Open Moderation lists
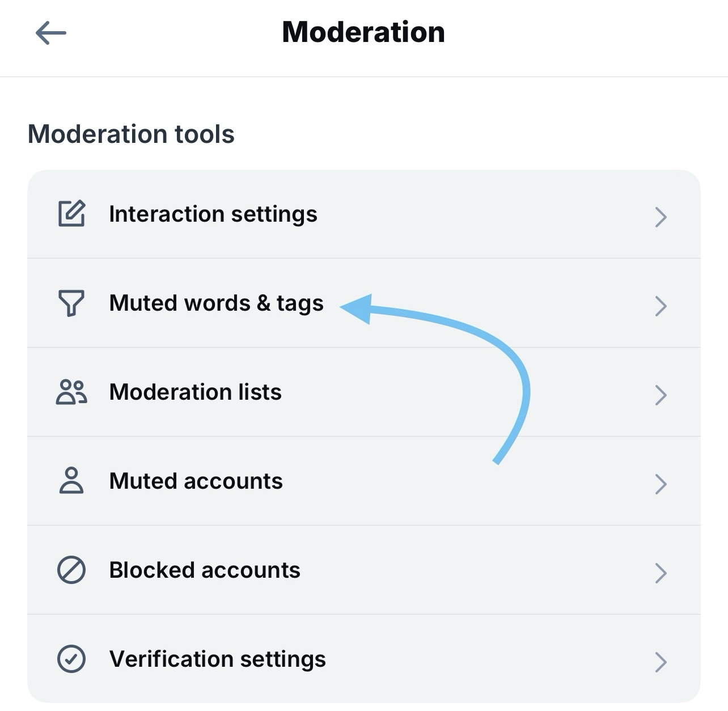Screen dimensions: 728x711 point(195,392)
